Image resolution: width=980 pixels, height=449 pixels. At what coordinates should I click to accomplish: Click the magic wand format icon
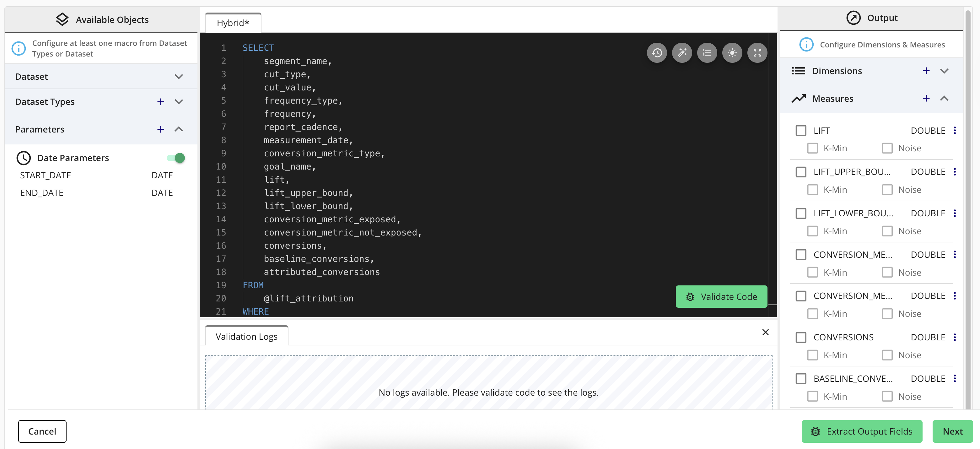point(682,53)
